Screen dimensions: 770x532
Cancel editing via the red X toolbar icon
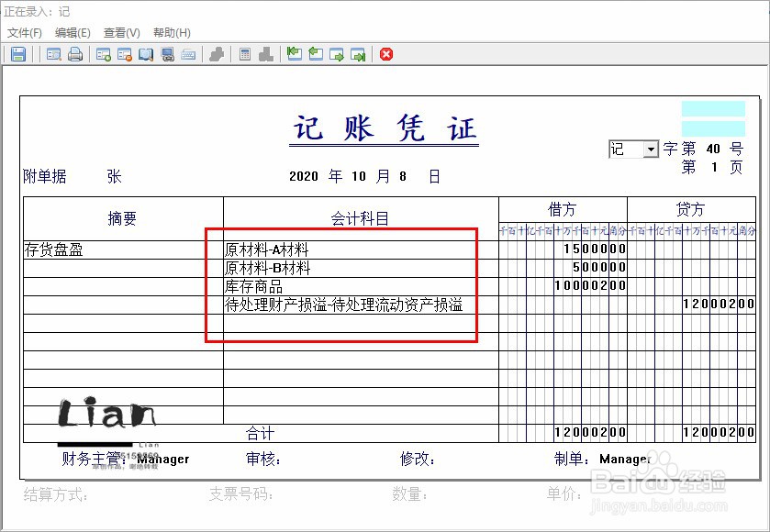(x=385, y=54)
